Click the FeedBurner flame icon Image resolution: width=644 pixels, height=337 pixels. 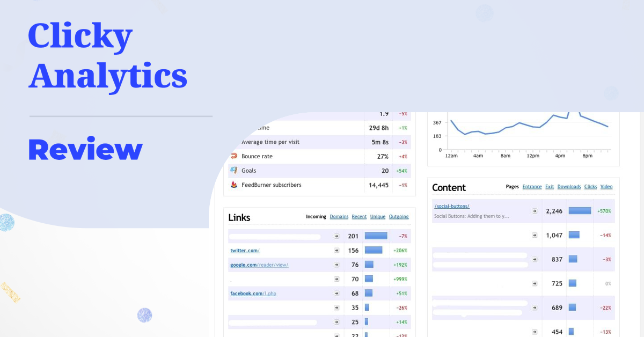pos(235,185)
